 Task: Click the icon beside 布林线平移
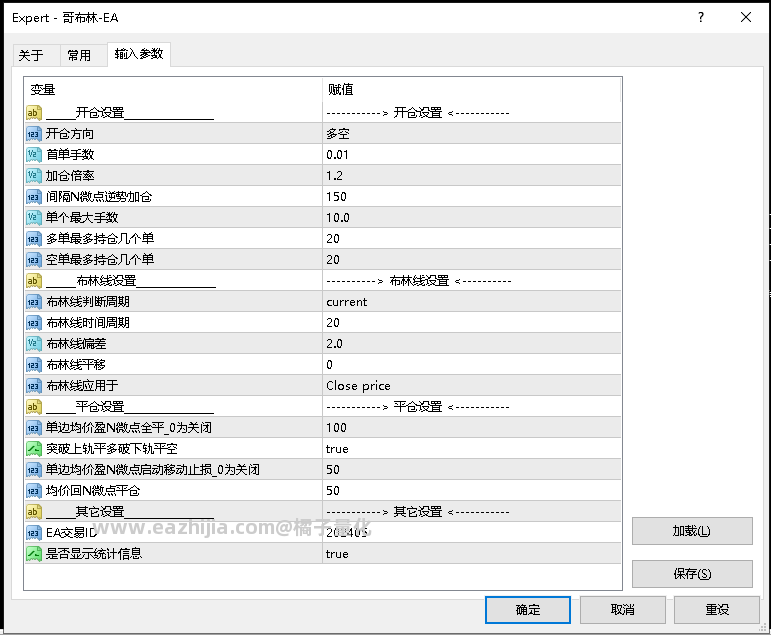point(33,364)
